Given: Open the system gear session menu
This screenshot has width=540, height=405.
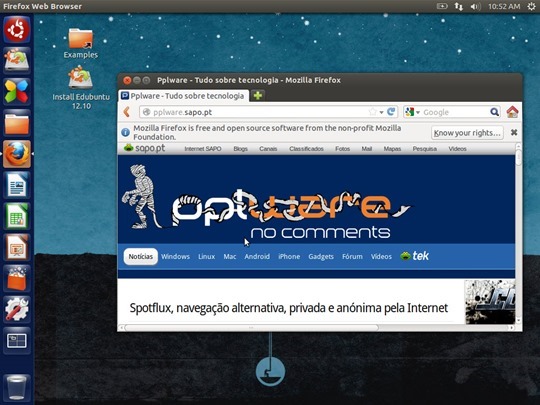Looking at the screenshot, I should 531,6.
